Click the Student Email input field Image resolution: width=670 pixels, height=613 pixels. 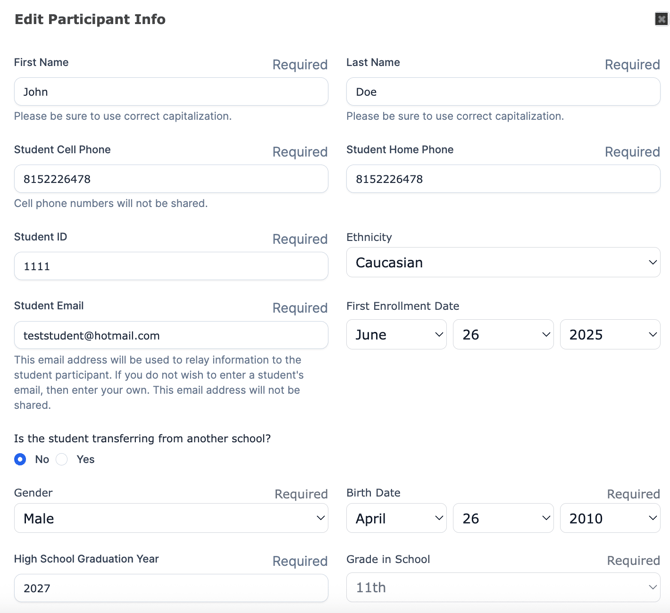pos(171,335)
